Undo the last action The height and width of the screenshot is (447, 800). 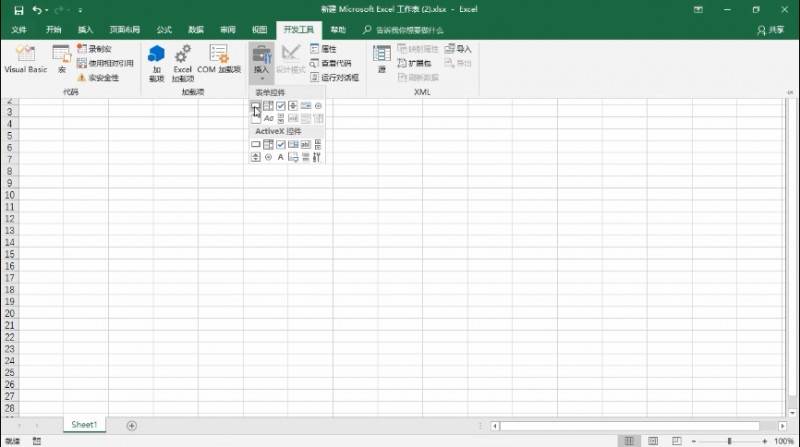[x=37, y=10]
